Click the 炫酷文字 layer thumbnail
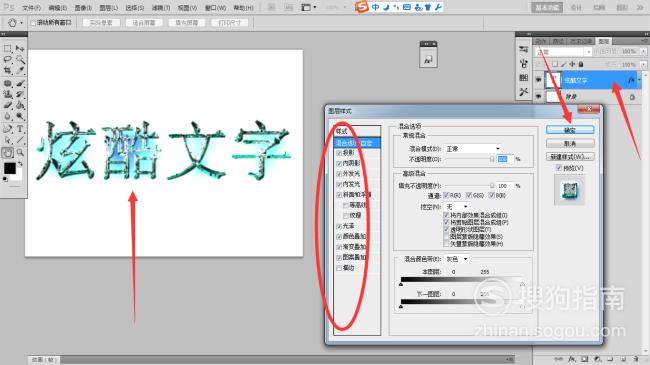 [x=553, y=80]
